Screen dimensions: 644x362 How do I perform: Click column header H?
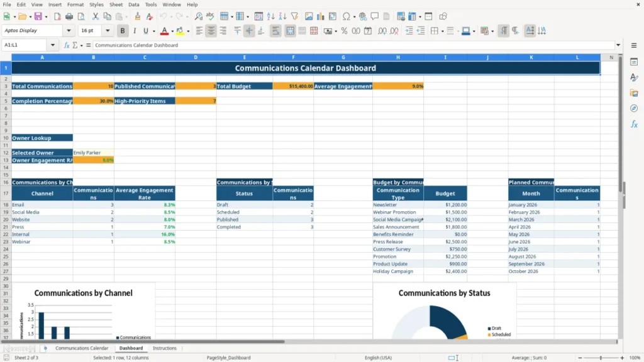[x=397, y=57]
